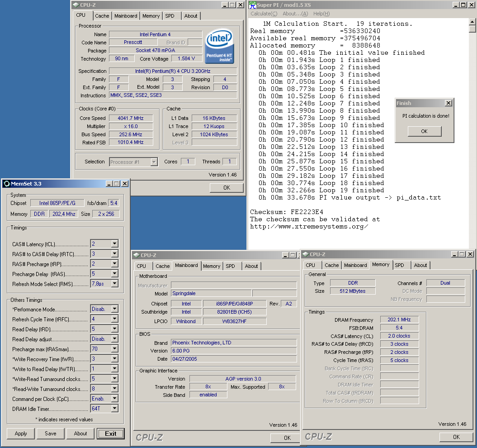Open the Precharge Delay (tRAS) dropdown
The width and height of the screenshot is (477, 448).
(x=114, y=274)
